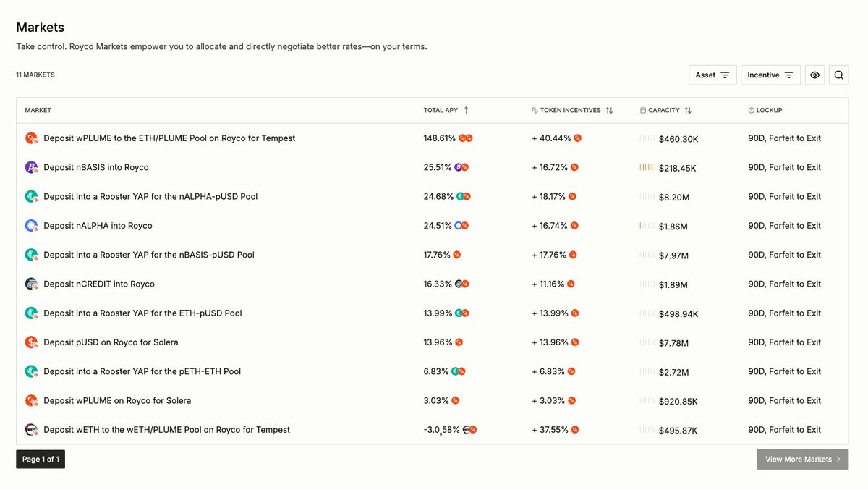Toggle the eye visibility icon button
868x490 pixels.
coord(814,75)
